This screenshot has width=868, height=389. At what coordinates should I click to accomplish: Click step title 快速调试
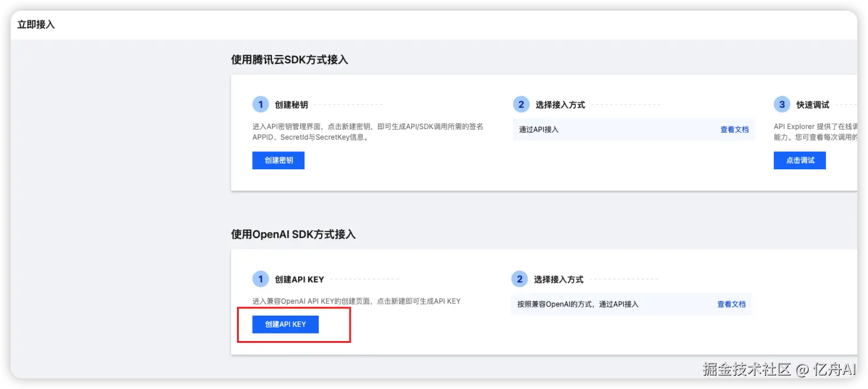point(813,105)
